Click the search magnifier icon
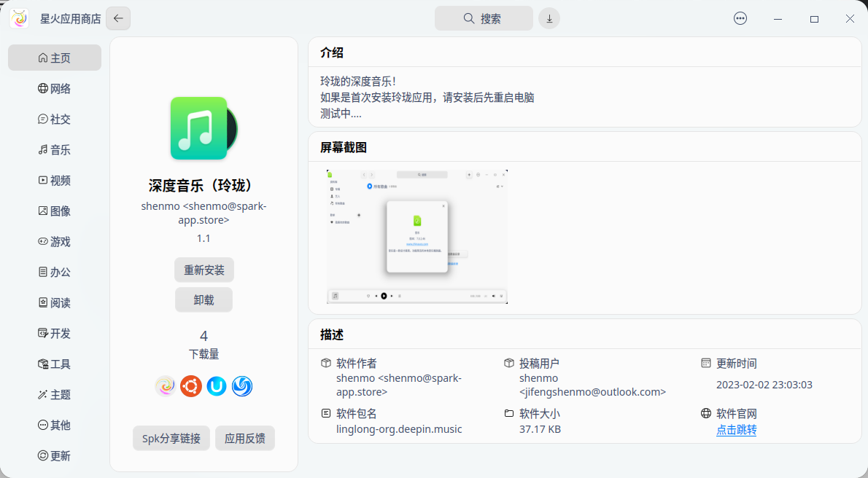This screenshot has height=478, width=868. 469,18
